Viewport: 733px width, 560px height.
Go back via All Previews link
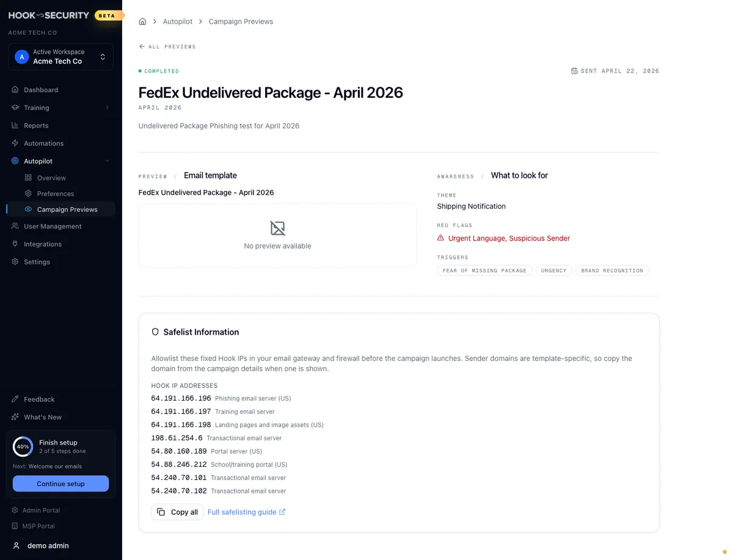point(167,46)
